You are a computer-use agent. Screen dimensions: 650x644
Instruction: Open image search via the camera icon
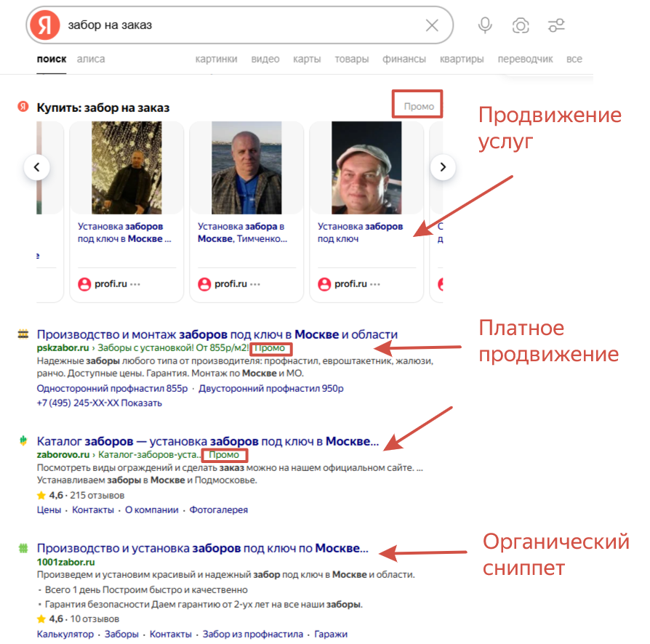coord(521,25)
